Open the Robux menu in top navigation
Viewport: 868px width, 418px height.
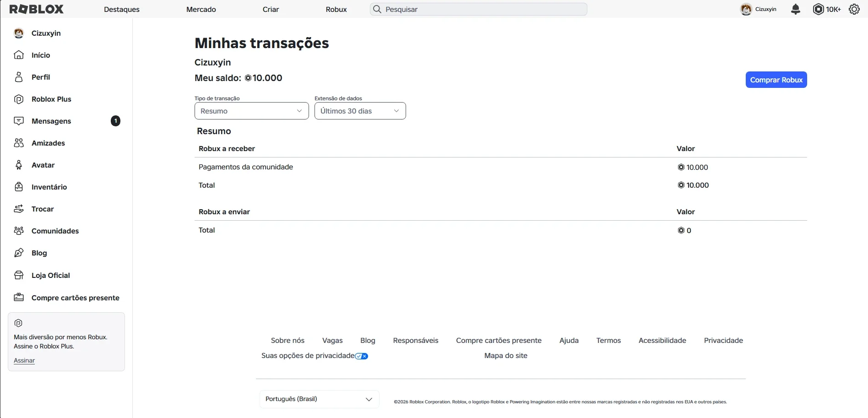(336, 9)
